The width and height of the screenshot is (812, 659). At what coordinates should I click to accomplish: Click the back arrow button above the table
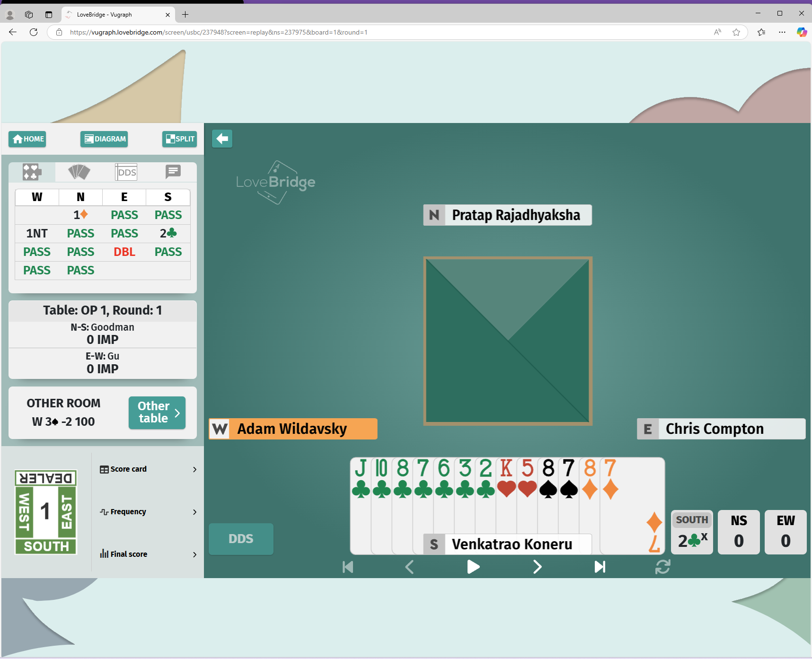point(222,139)
